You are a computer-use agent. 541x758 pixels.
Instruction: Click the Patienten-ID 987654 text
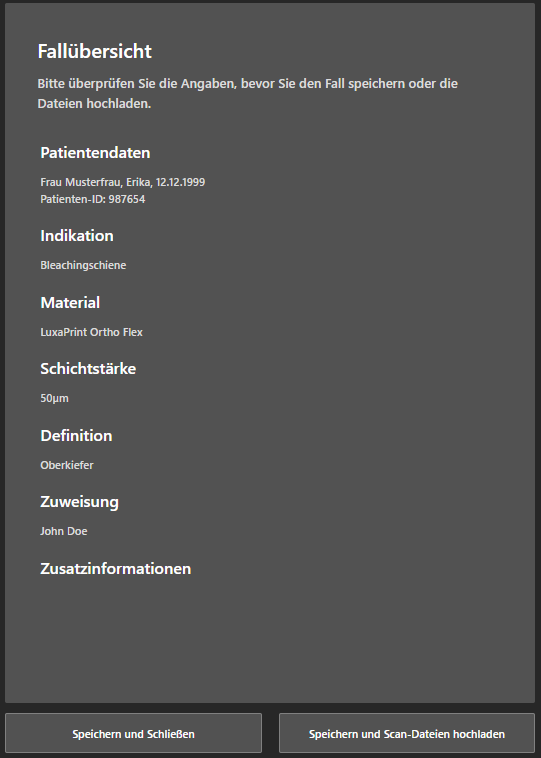(93, 199)
